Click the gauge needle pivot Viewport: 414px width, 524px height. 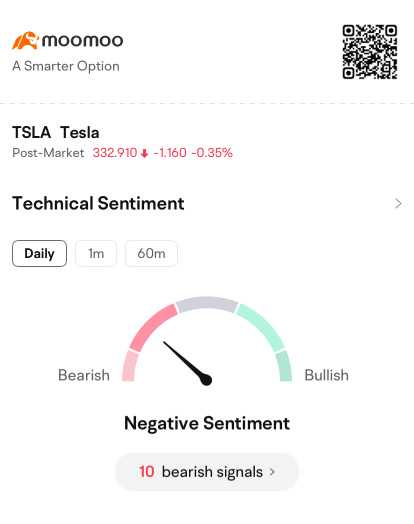pyautogui.click(x=206, y=380)
